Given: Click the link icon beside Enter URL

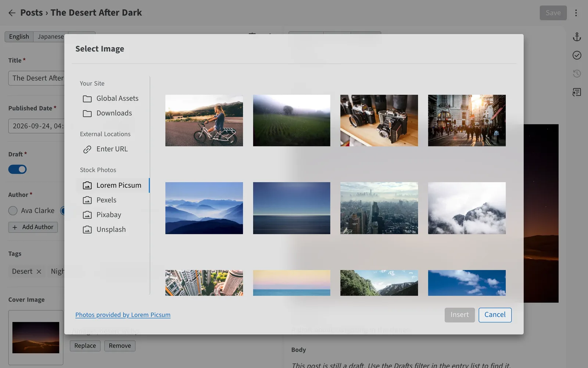Looking at the screenshot, I should (x=87, y=149).
